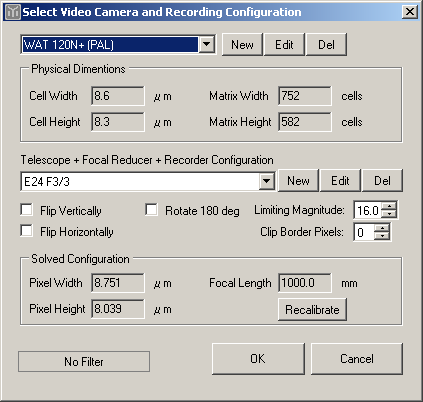The height and width of the screenshot is (402, 423).
Task: Edit the E24 F3/3 configuration
Action: pyautogui.click(x=340, y=181)
